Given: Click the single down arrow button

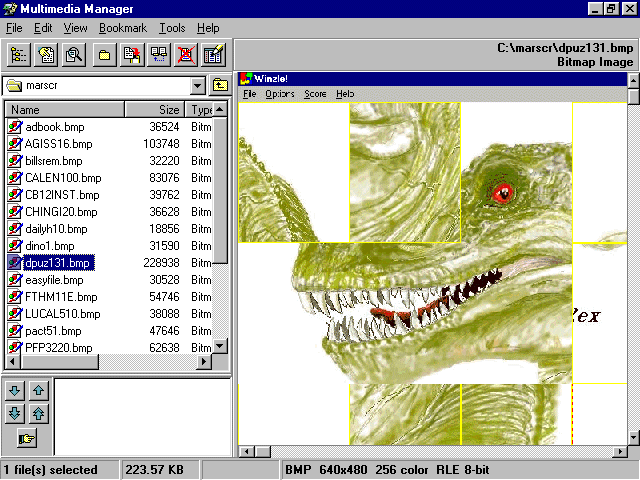Looking at the screenshot, I should pyautogui.click(x=16, y=390).
